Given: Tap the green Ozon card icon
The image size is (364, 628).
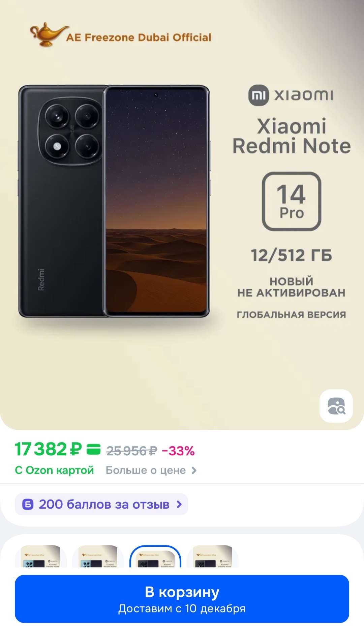Looking at the screenshot, I should 94,450.
